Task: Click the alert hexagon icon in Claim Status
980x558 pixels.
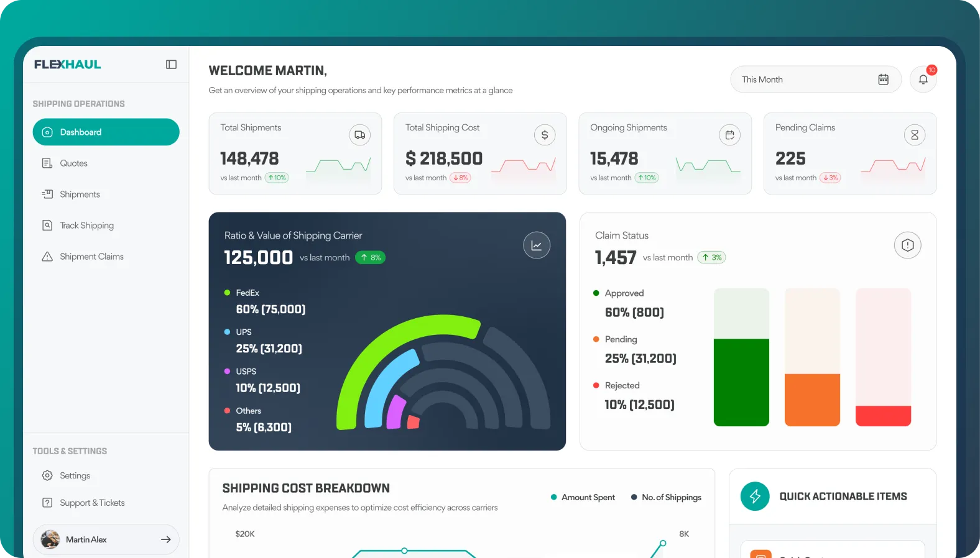Action: click(x=907, y=245)
